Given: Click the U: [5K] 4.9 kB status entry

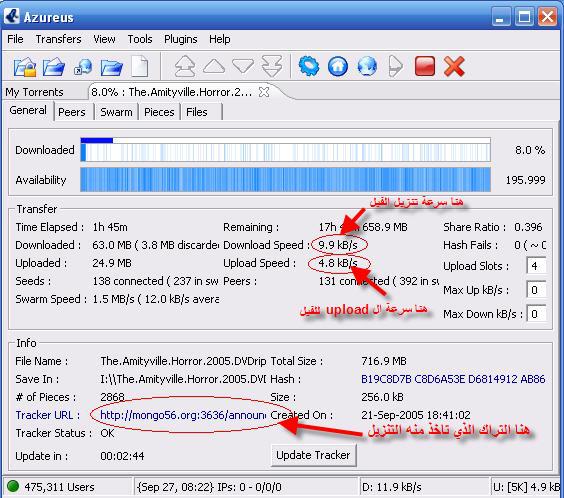Looking at the screenshot, I should [526, 487].
